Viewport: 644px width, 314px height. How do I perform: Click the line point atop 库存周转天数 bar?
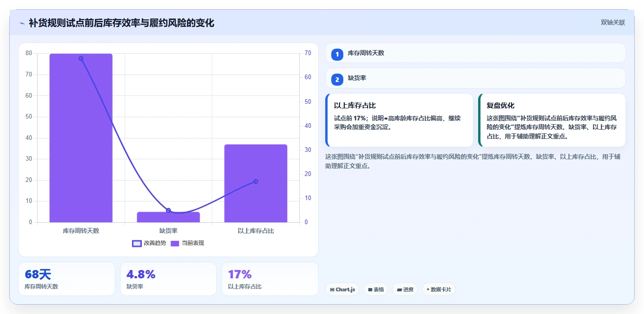[81, 58]
